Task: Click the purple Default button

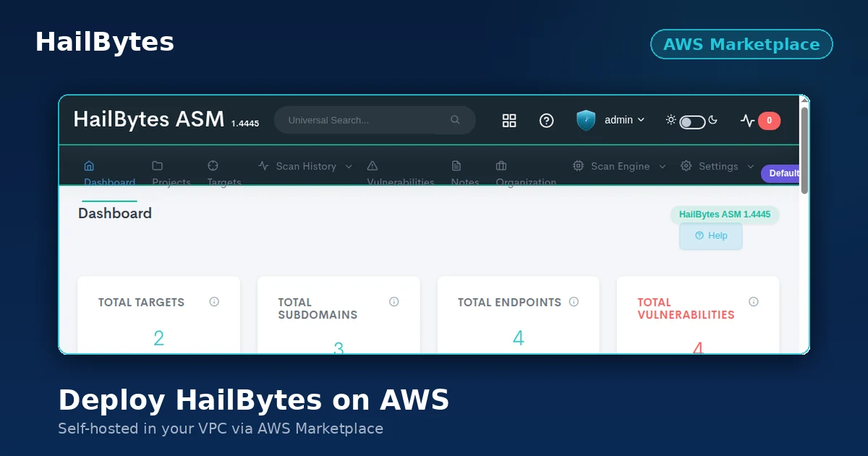Action: click(x=782, y=174)
